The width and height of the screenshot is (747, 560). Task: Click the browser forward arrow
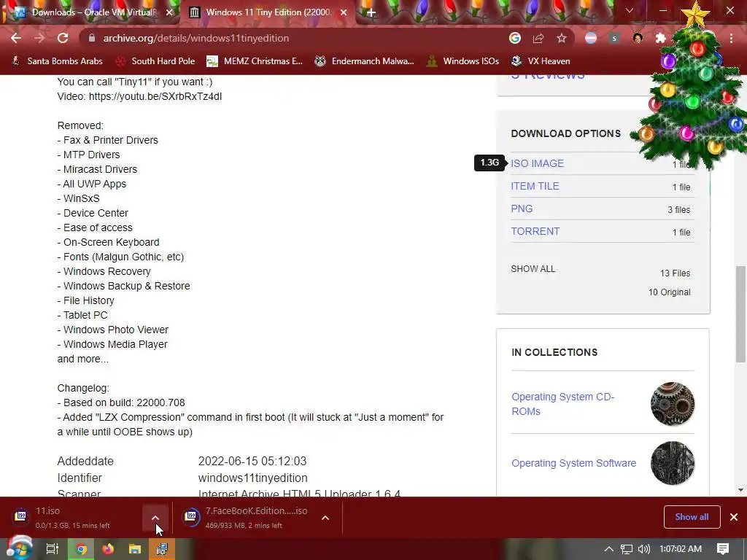coord(39,38)
